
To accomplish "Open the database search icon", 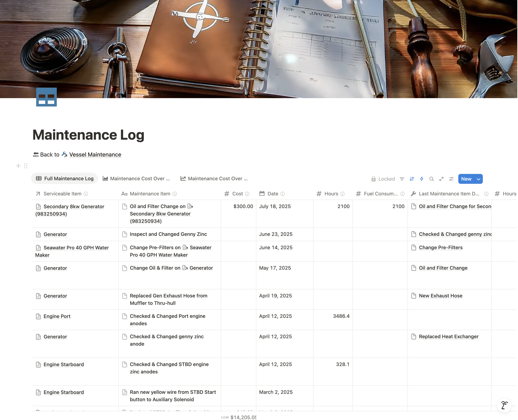I will 431,179.
